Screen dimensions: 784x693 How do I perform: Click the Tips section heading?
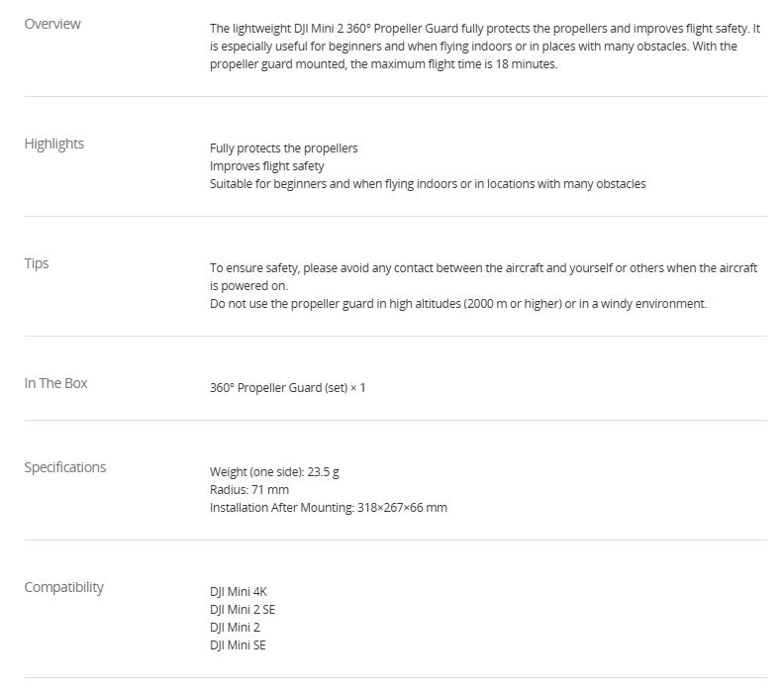37,263
